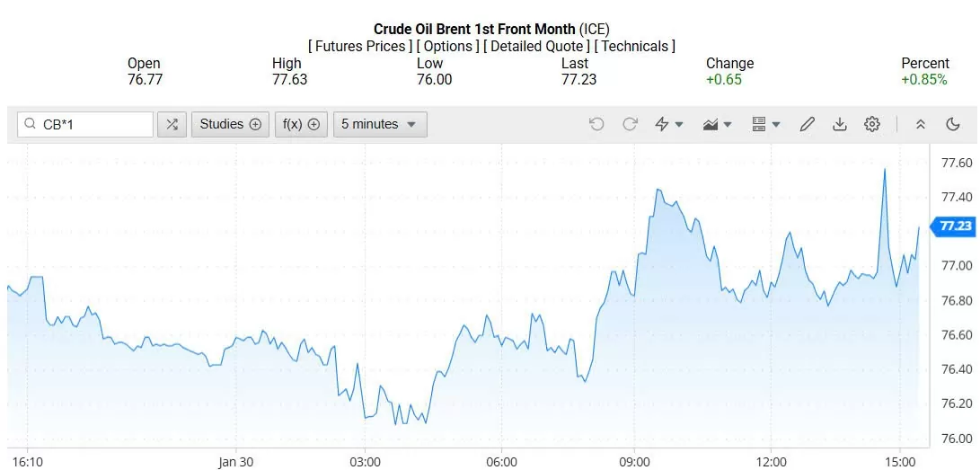Viewport: 980px width, 470px height.
Task: Go to the Options page link
Action: pos(448,46)
